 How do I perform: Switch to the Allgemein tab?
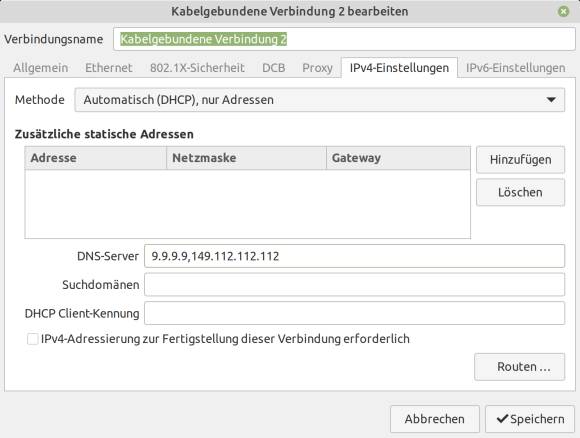click(x=41, y=68)
